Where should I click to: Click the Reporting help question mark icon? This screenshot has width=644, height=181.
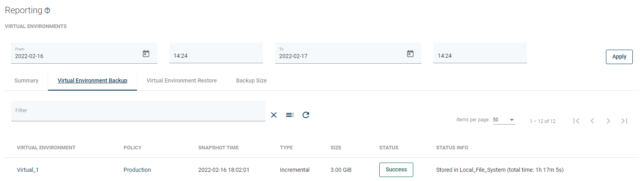click(x=47, y=11)
